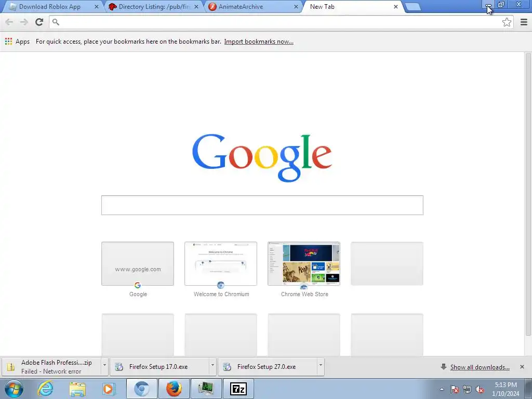Click the Google favicon under first thumbnail
The width and height of the screenshot is (532, 399).
coord(137,285)
